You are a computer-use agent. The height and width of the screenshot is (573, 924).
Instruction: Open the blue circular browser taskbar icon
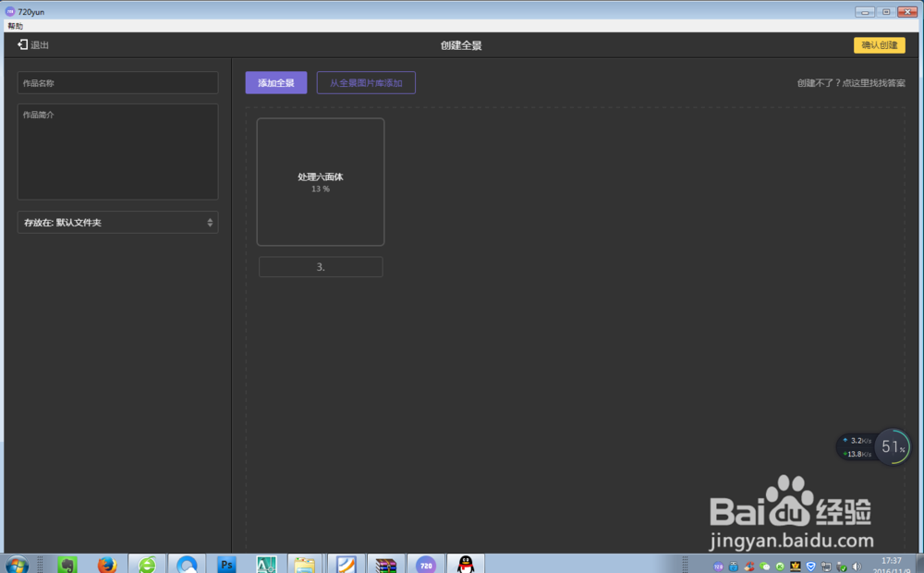(187, 565)
